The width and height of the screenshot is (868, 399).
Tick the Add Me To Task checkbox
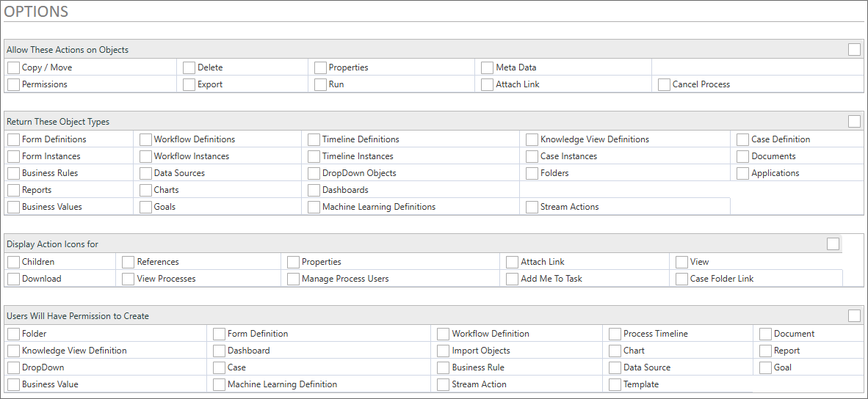click(513, 279)
